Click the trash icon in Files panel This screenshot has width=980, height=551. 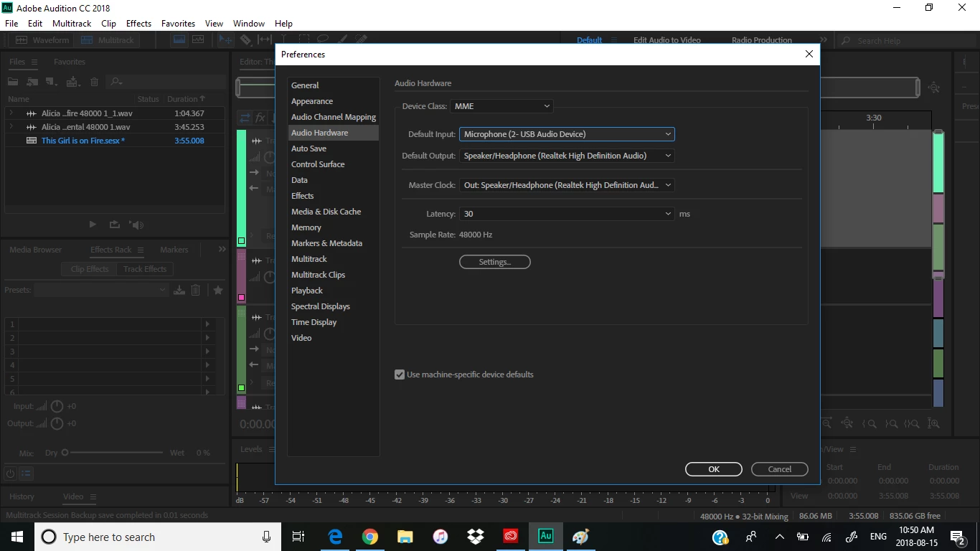click(94, 82)
